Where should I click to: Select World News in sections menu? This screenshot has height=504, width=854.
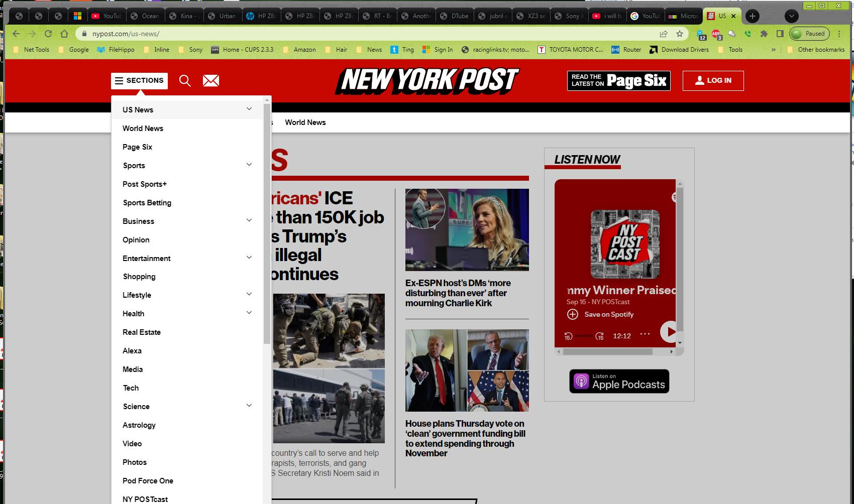click(x=143, y=129)
